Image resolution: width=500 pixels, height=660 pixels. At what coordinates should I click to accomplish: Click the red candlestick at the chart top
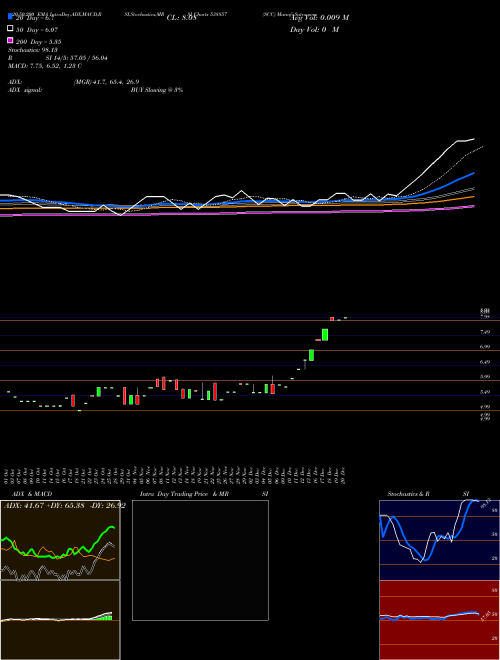(332, 319)
